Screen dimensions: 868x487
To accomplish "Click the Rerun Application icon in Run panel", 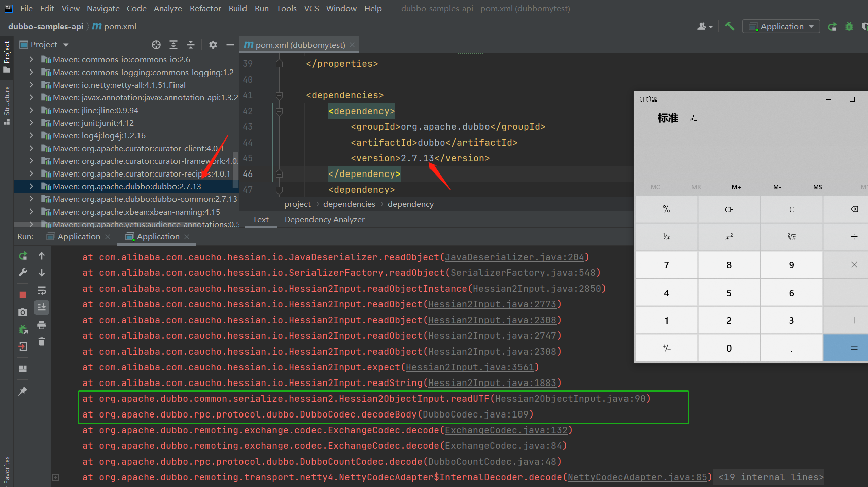I will [23, 256].
